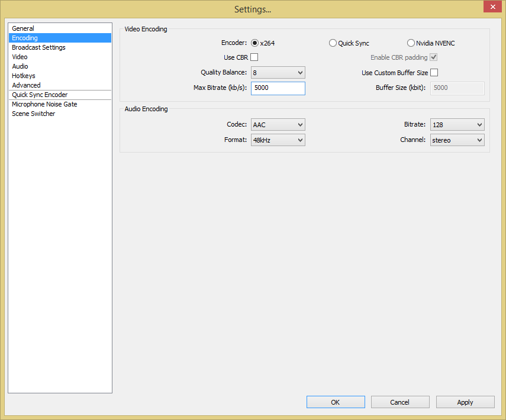Select the Quick Sync encoder option
Screen dimensions: 506x420
333,43
